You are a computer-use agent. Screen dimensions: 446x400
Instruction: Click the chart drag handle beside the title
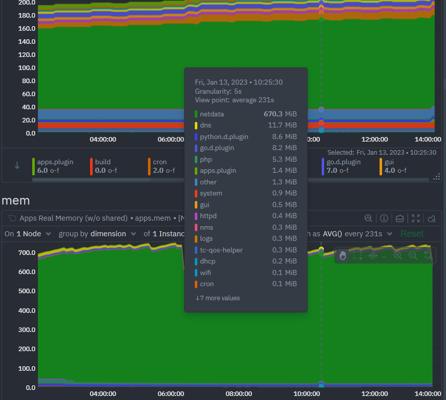tap(12, 219)
